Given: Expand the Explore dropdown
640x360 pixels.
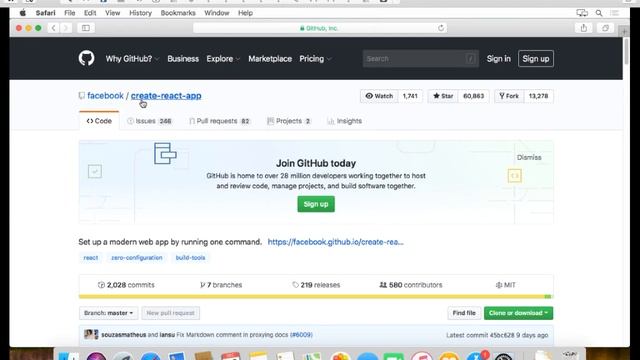Looking at the screenshot, I should coord(223,59).
